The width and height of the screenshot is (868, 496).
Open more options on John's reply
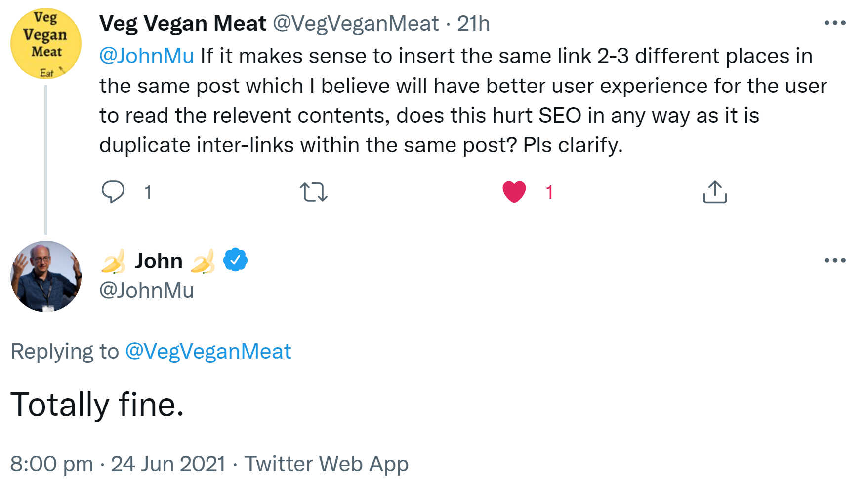coord(834,260)
